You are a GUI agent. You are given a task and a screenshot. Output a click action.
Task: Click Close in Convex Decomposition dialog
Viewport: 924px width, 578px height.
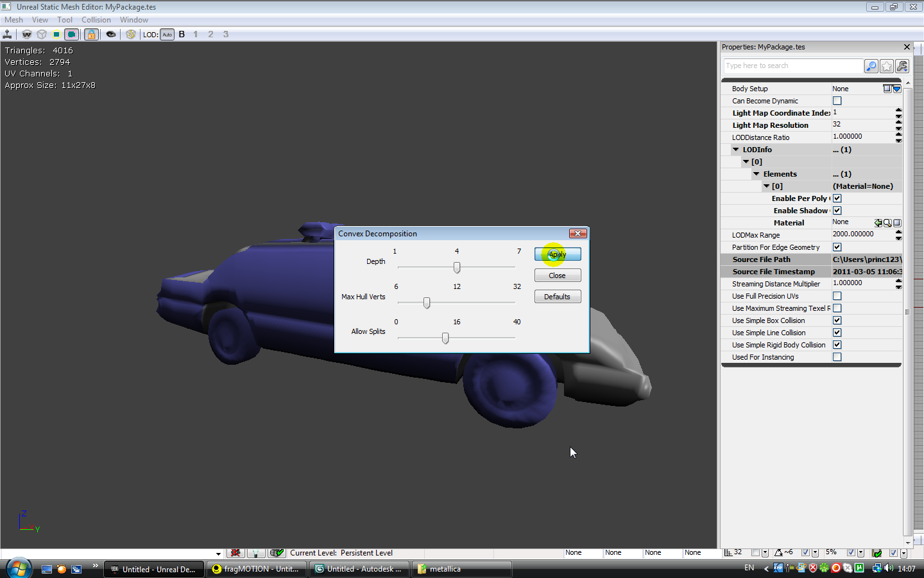[x=558, y=276]
